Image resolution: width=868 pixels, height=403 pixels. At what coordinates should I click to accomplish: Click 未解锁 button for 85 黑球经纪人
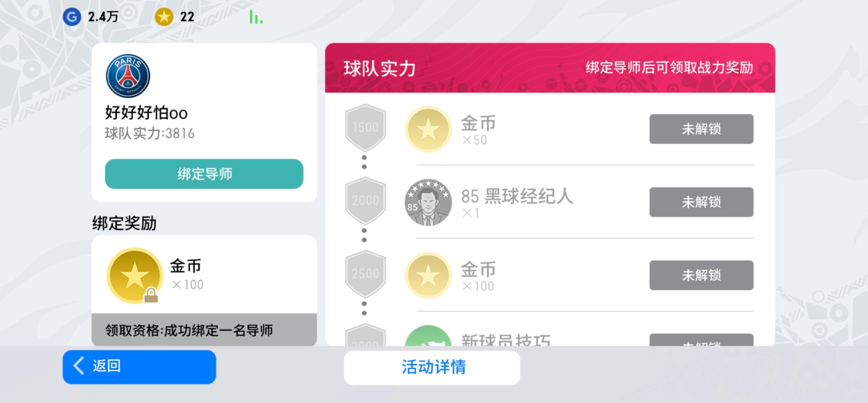701,202
